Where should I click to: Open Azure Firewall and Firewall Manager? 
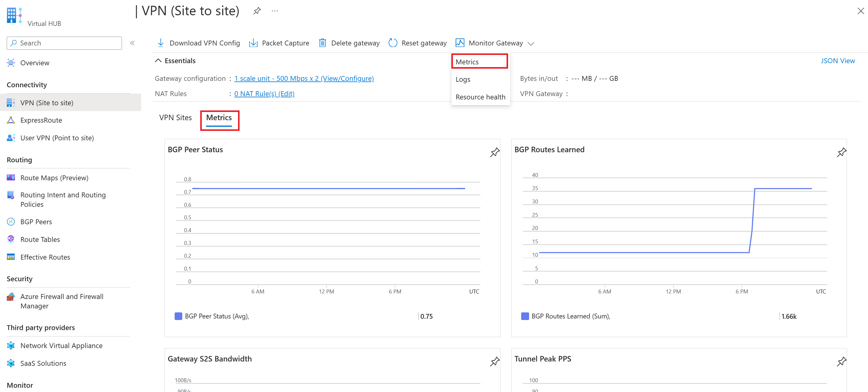pos(62,301)
